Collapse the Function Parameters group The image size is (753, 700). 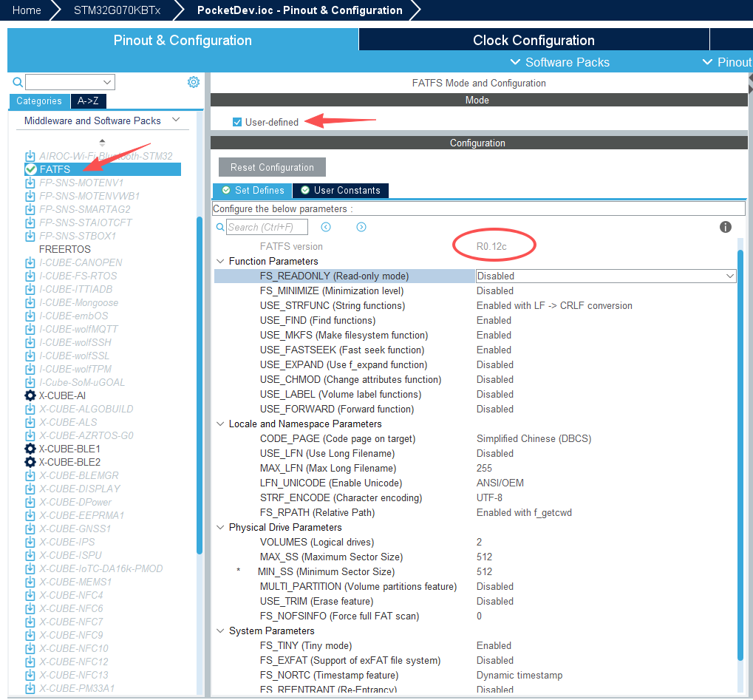220,262
